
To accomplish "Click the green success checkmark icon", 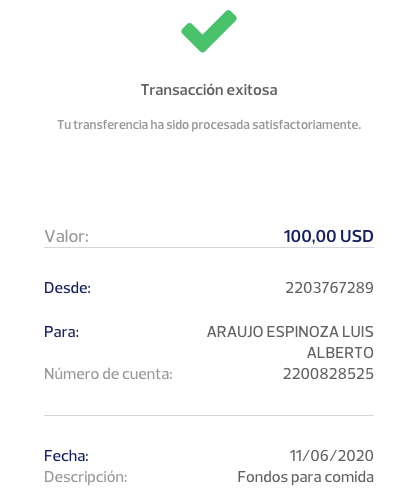I will (209, 31).
